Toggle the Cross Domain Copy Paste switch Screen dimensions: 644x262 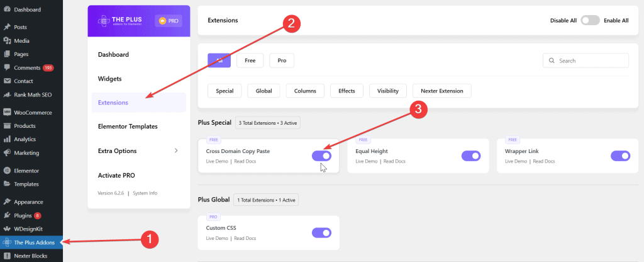(x=321, y=156)
